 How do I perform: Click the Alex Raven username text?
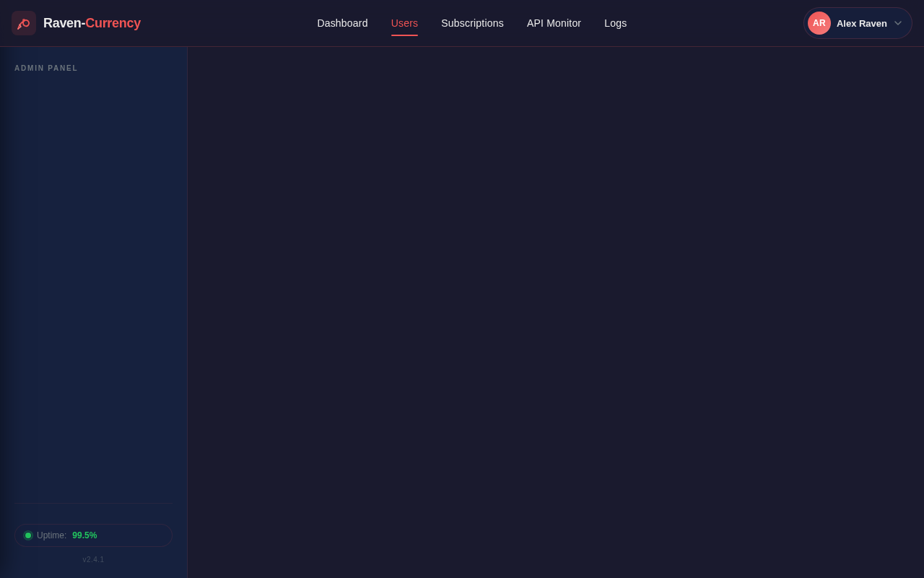click(x=861, y=23)
